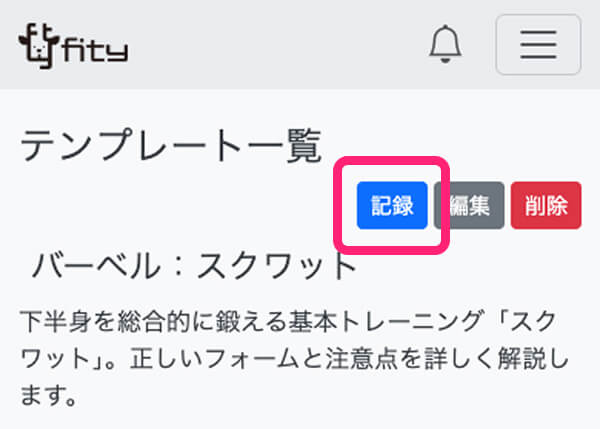The image size is (600, 429).
Task: Show notifications via the bell
Action: pos(445,44)
